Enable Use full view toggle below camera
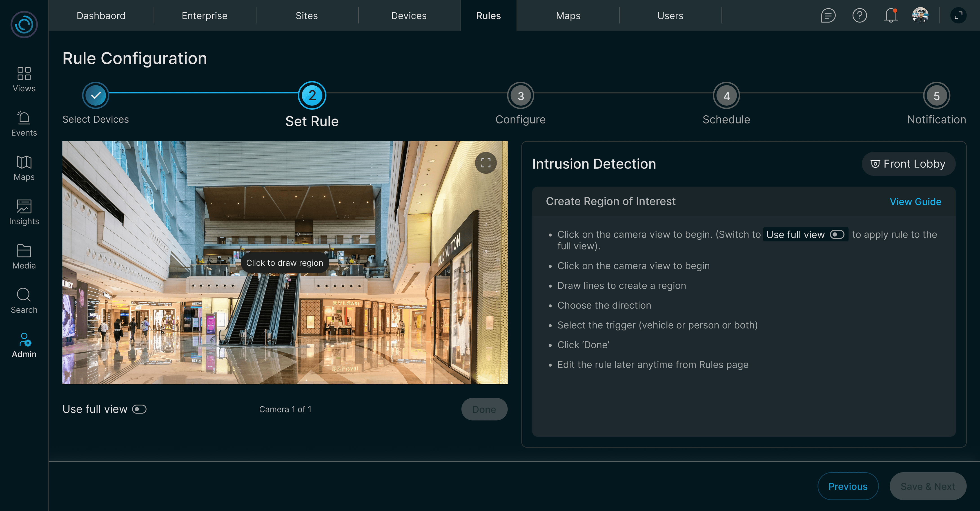 (139, 409)
